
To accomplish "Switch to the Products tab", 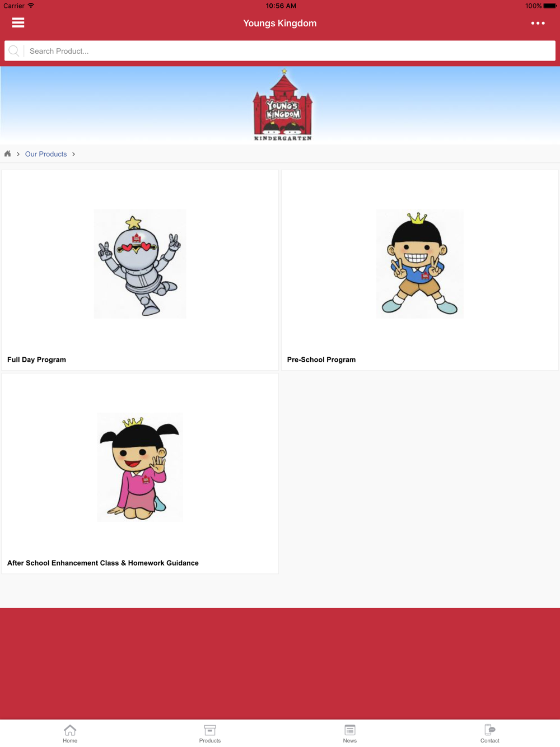I will click(x=210, y=734).
